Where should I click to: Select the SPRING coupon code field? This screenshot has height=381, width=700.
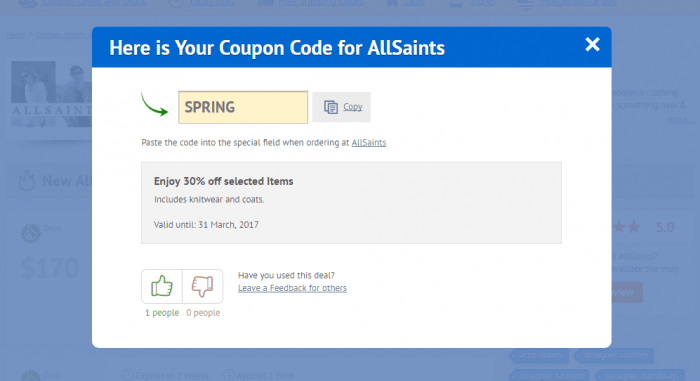(243, 107)
